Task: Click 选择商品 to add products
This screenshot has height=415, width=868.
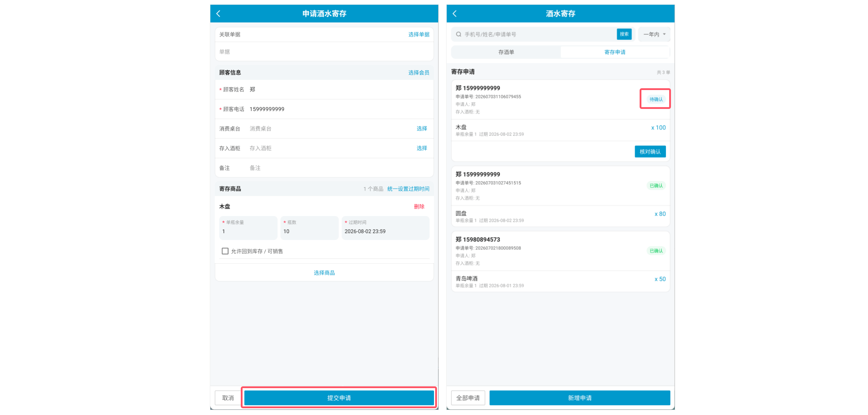Action: (x=324, y=273)
